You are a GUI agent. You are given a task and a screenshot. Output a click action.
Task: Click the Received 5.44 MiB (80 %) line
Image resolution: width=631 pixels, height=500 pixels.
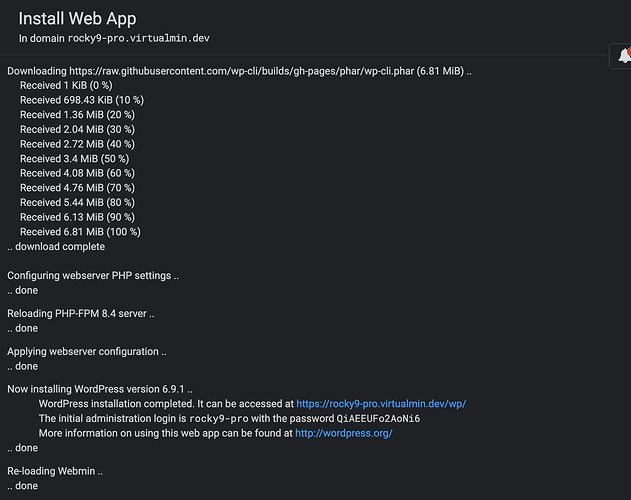pyautogui.click(x=79, y=202)
